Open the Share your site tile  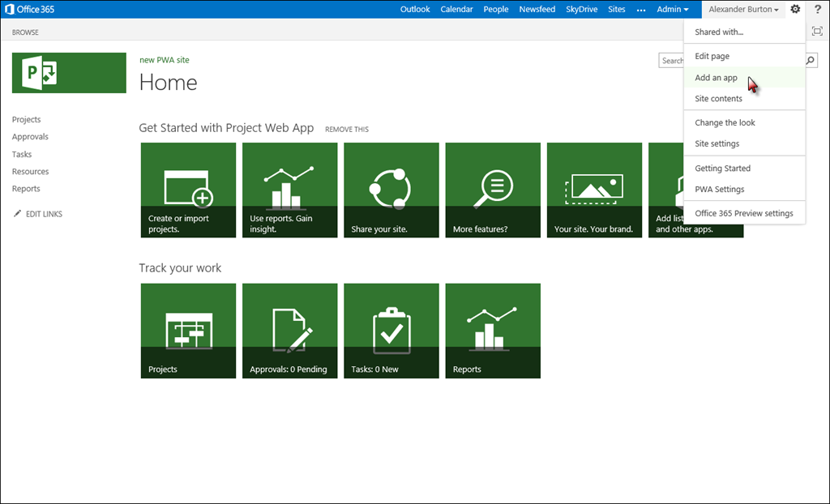pyautogui.click(x=391, y=190)
